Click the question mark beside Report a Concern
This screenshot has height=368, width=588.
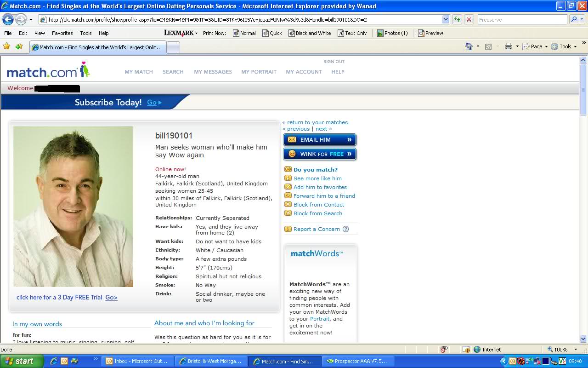tap(346, 229)
